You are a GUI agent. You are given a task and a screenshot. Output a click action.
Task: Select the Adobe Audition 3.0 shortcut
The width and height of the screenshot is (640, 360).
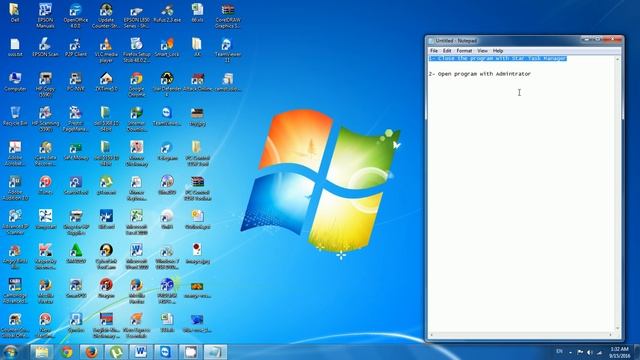tap(15, 188)
